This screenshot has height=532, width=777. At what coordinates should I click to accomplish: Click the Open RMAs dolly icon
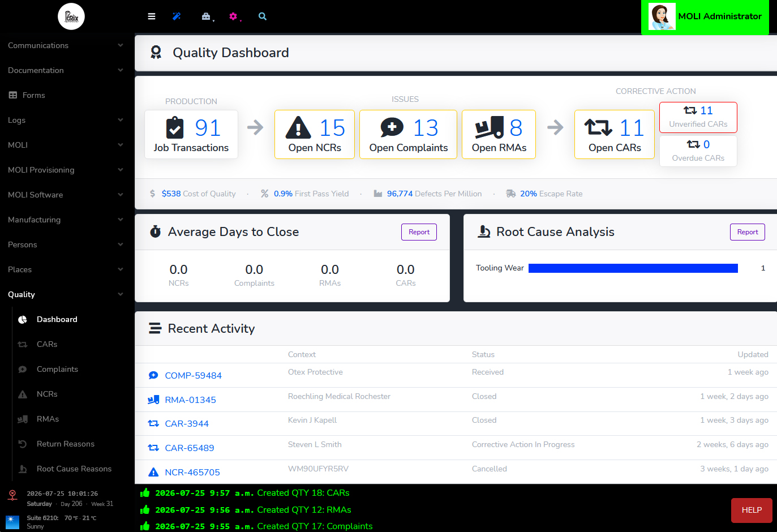pos(490,128)
